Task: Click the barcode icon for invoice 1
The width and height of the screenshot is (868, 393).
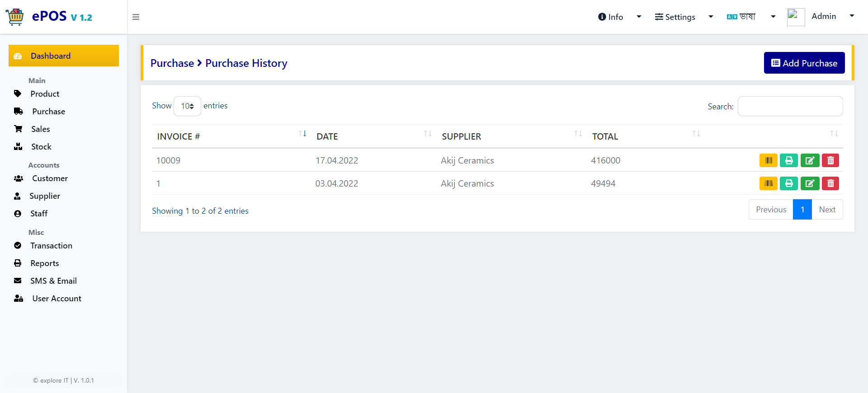Action: click(x=768, y=183)
